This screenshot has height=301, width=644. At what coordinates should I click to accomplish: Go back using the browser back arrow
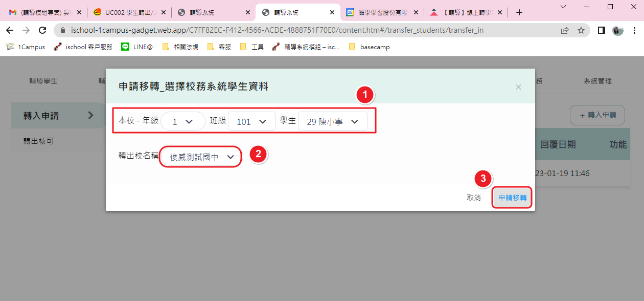(10, 30)
